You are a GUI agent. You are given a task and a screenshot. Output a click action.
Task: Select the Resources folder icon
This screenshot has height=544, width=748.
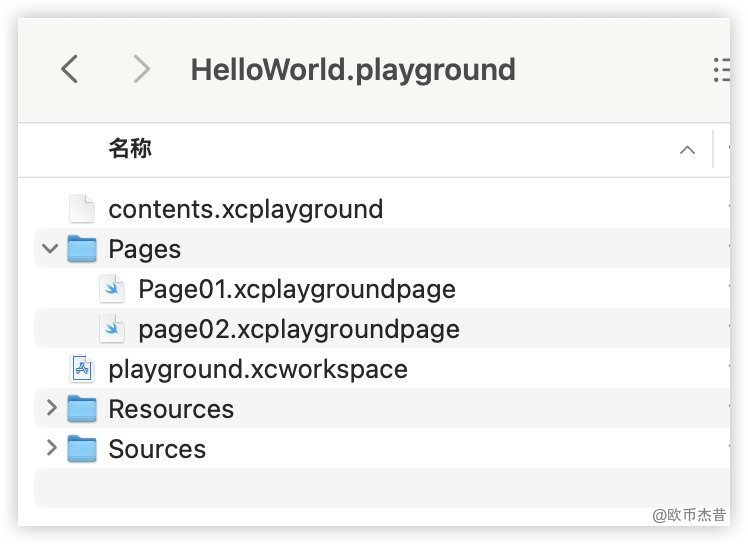82,409
